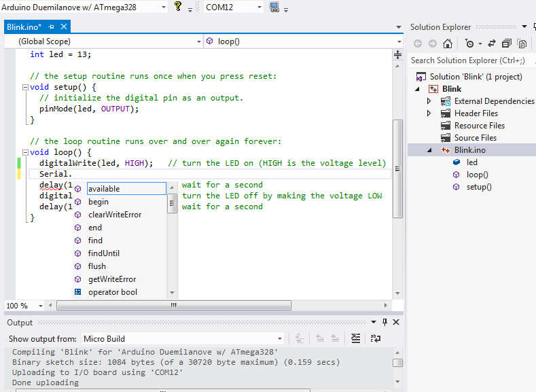Click Go to Previous Message icon

click(320, 338)
